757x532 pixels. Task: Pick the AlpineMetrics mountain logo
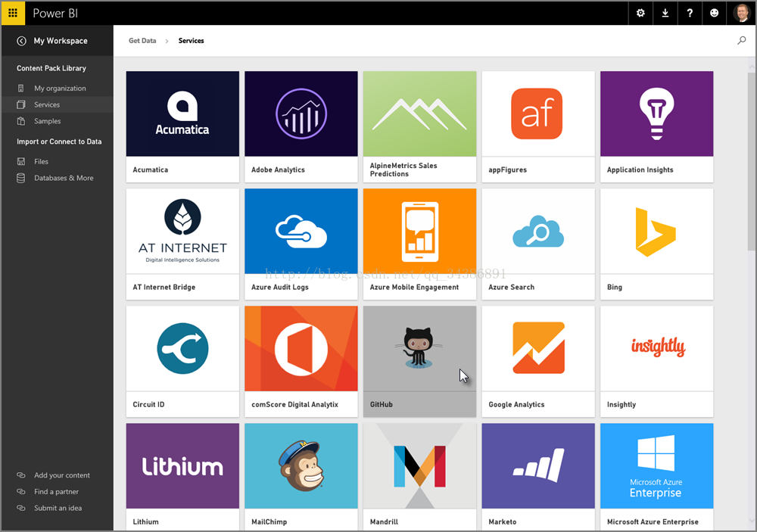419,114
